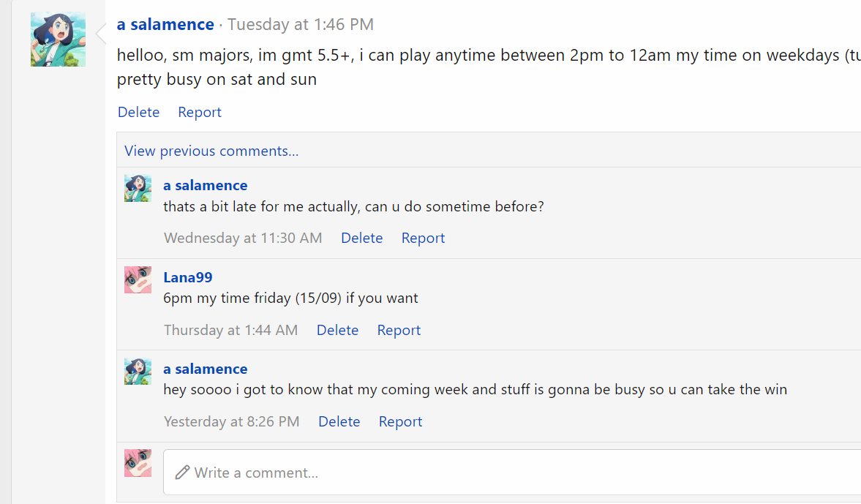Click the avatar beside the 'take the win' comment
861x504 pixels.
(138, 372)
